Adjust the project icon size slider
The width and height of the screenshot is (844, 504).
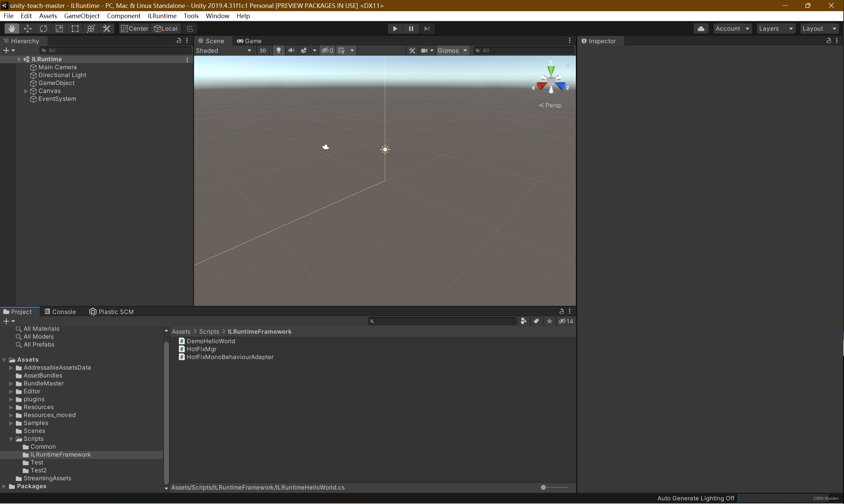pos(543,487)
